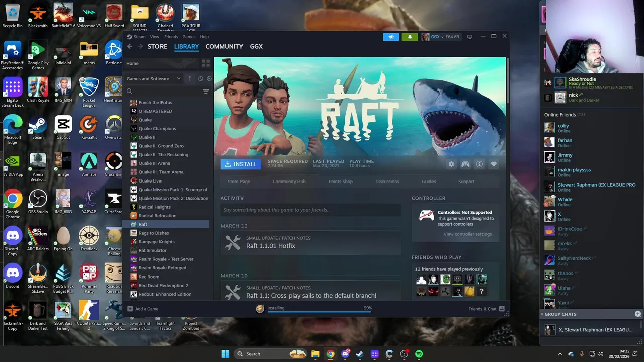
Task: Click the library search field
Action: (164, 92)
